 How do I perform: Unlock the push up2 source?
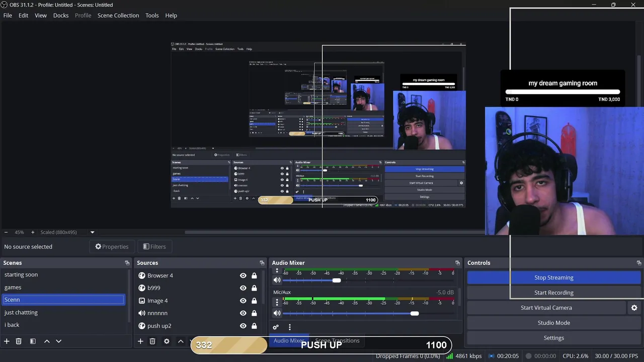click(254, 326)
